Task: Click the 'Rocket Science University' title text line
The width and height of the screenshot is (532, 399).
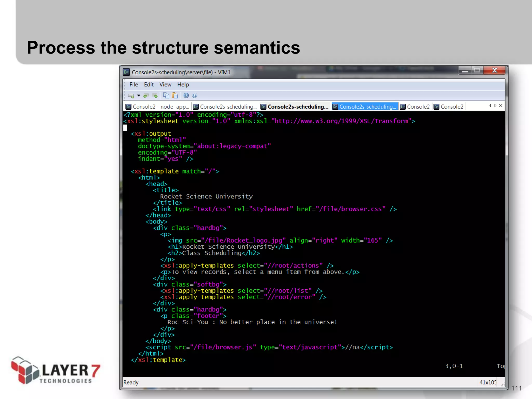Action: tap(206, 196)
